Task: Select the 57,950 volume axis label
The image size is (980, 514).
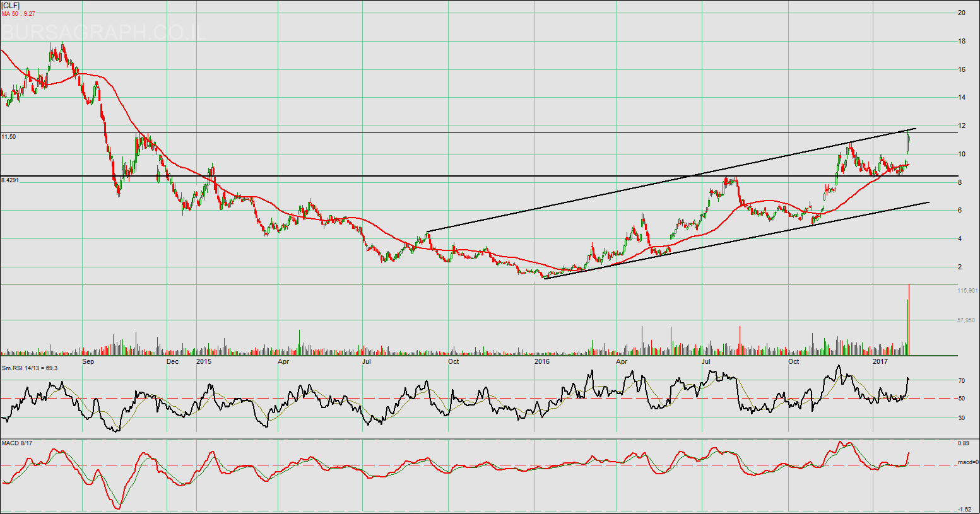Action: tap(966, 320)
